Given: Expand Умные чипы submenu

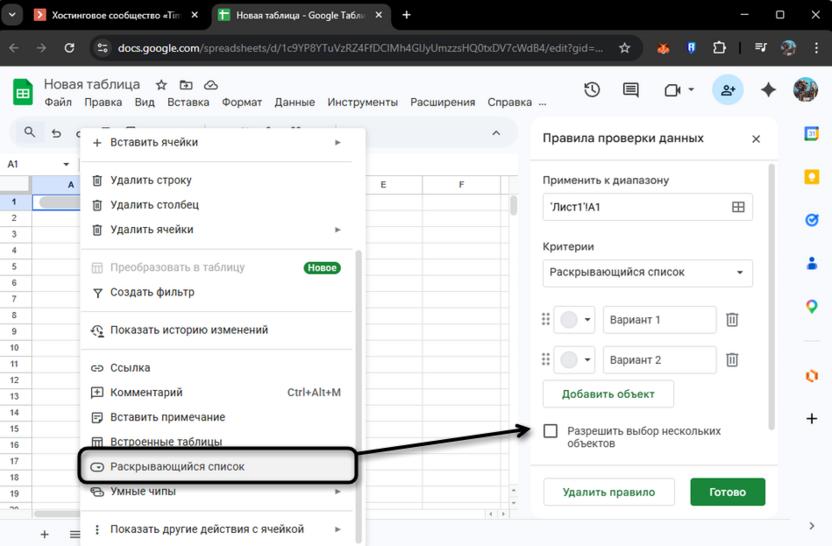Looking at the screenshot, I should [x=337, y=491].
